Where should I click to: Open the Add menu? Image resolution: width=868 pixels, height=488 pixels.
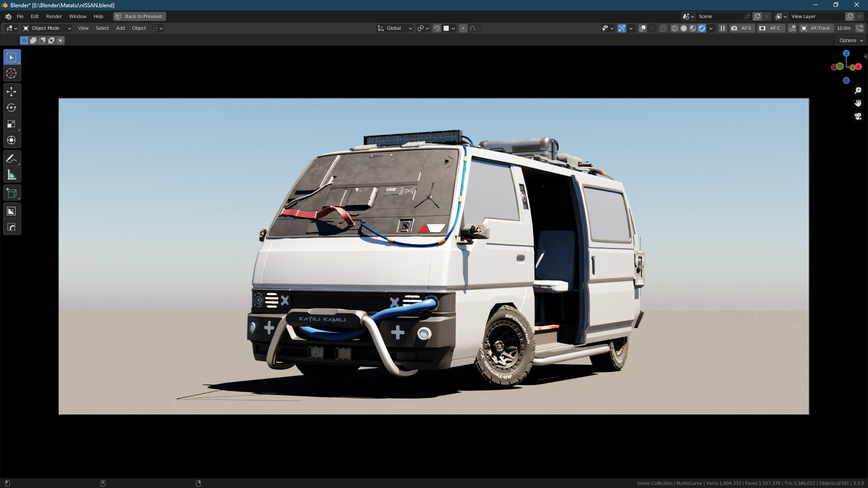120,28
